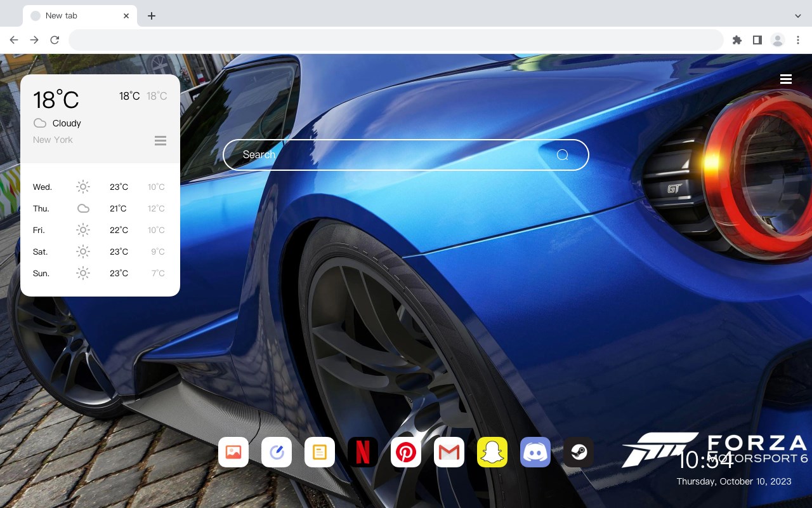This screenshot has width=812, height=508.
Task: Click the Wednesday sunny forecast icon
Action: pos(83,187)
